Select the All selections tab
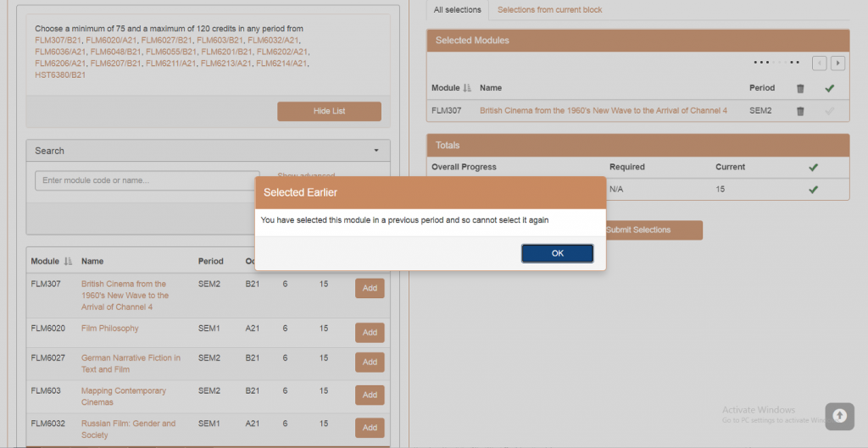This screenshot has height=448, width=868. pos(457,10)
